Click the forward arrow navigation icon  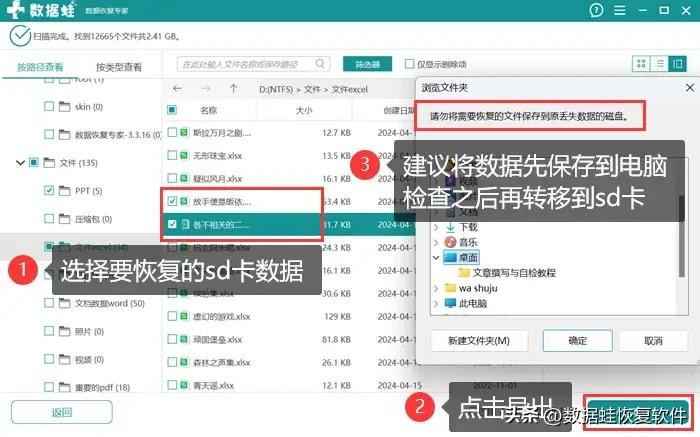point(207,88)
